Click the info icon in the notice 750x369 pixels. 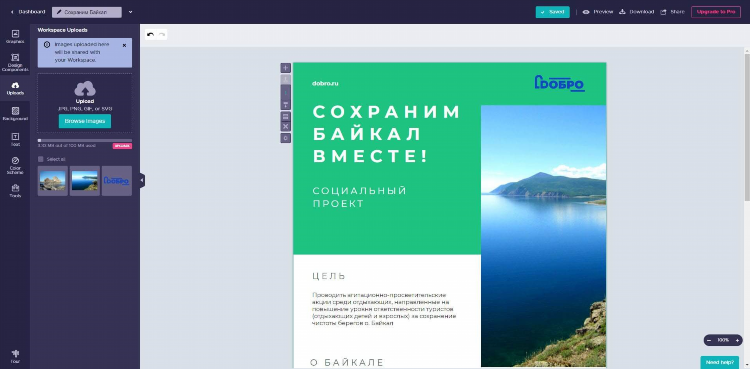pos(46,45)
